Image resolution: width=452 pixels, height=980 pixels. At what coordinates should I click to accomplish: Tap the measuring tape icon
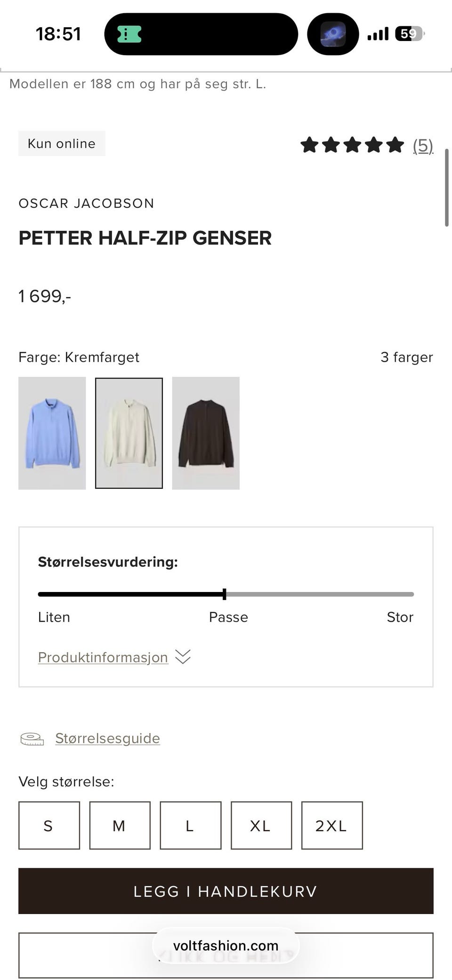click(32, 739)
